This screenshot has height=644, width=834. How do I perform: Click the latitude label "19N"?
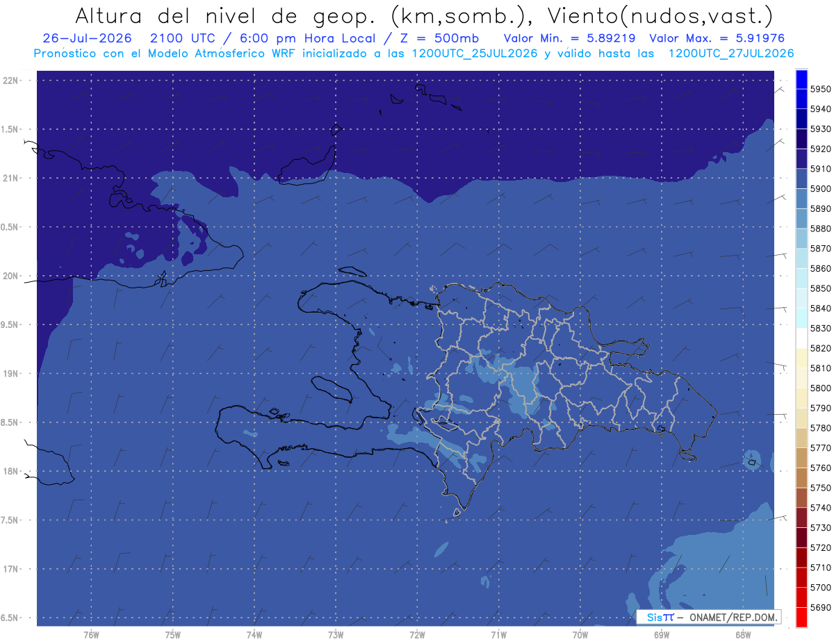coord(10,374)
